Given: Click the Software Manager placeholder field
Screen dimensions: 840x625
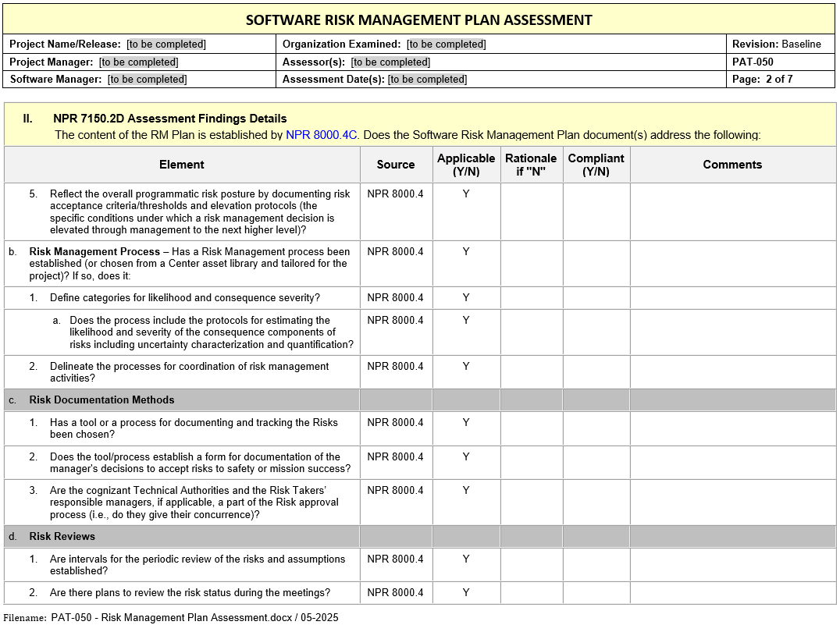Looking at the screenshot, I should (147, 79).
